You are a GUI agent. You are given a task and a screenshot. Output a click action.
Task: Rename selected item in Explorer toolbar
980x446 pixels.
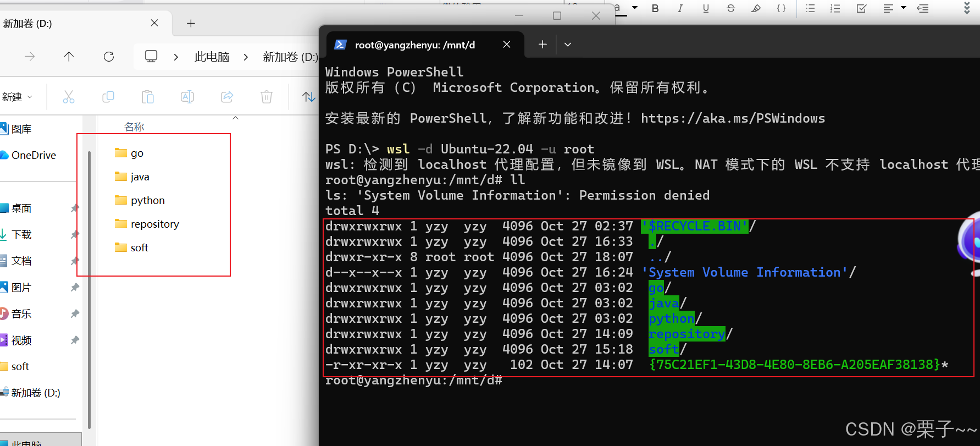[x=187, y=97]
